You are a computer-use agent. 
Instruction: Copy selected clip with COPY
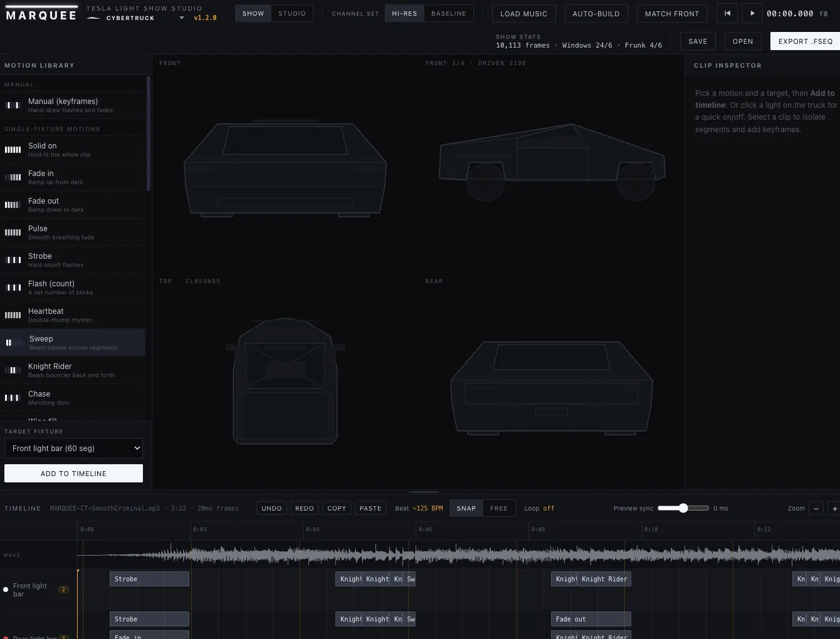point(337,508)
